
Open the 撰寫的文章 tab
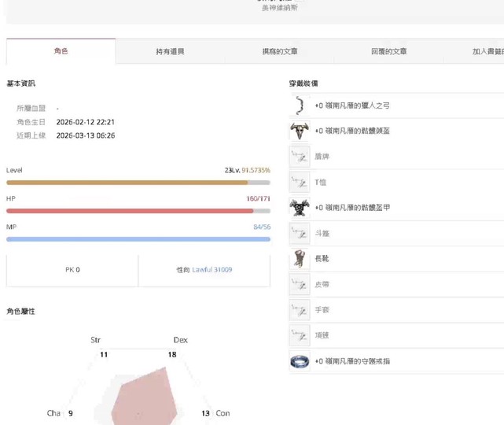pos(279,51)
